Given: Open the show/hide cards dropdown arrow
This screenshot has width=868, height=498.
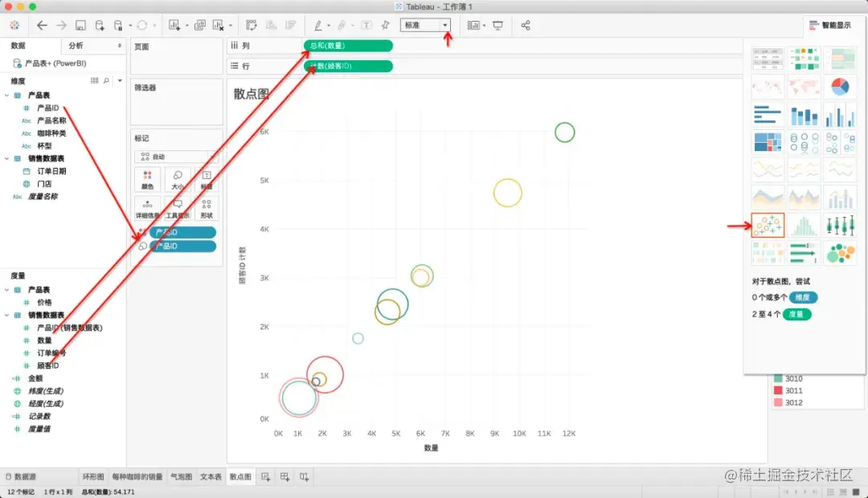Looking at the screenshot, I should coord(485,26).
